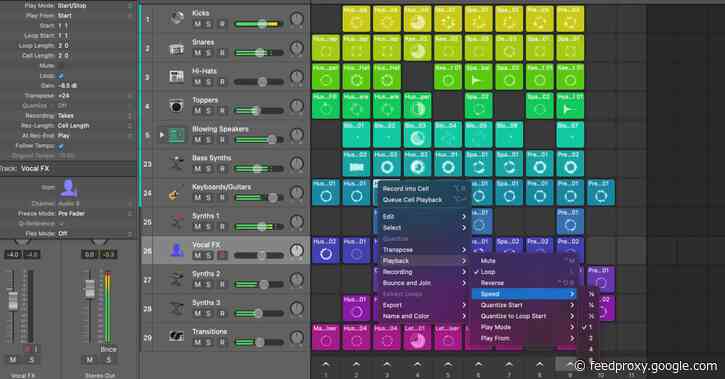Trigger scene 1 arrow at bottom
Screen dimensions: 725x379
tap(326, 365)
